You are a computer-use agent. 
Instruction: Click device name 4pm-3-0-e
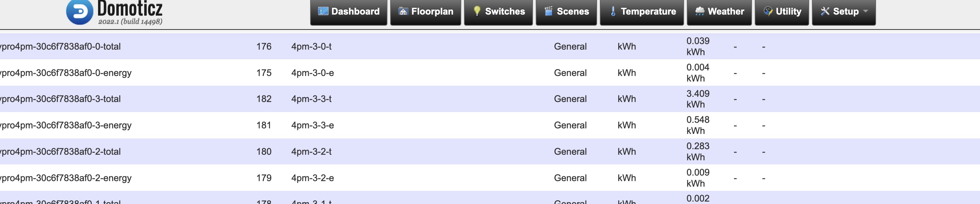click(312, 73)
